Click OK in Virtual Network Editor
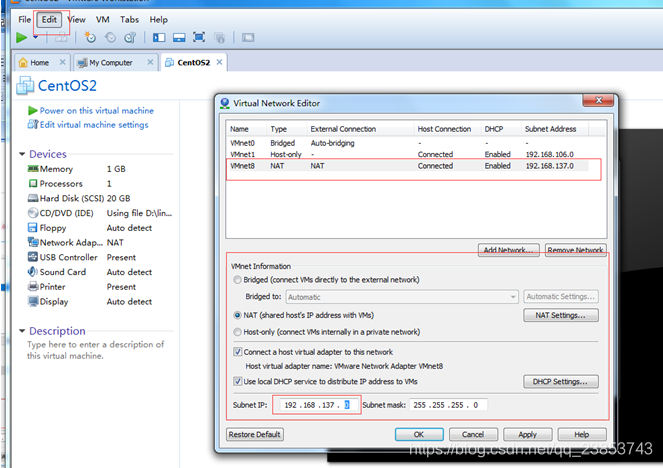 tap(419, 434)
